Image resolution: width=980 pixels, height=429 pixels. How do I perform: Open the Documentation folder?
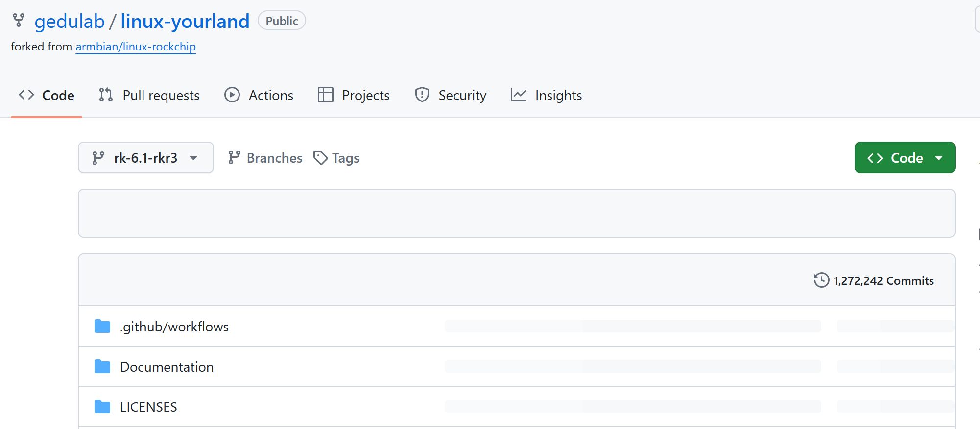click(x=167, y=367)
